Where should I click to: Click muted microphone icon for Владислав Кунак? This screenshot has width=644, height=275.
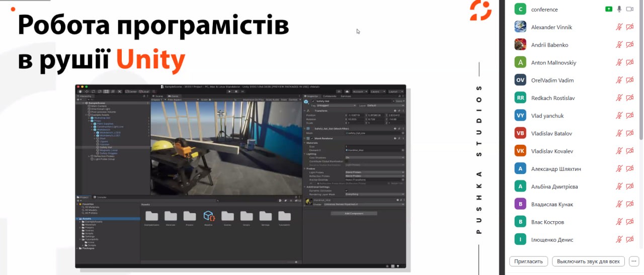pos(619,204)
